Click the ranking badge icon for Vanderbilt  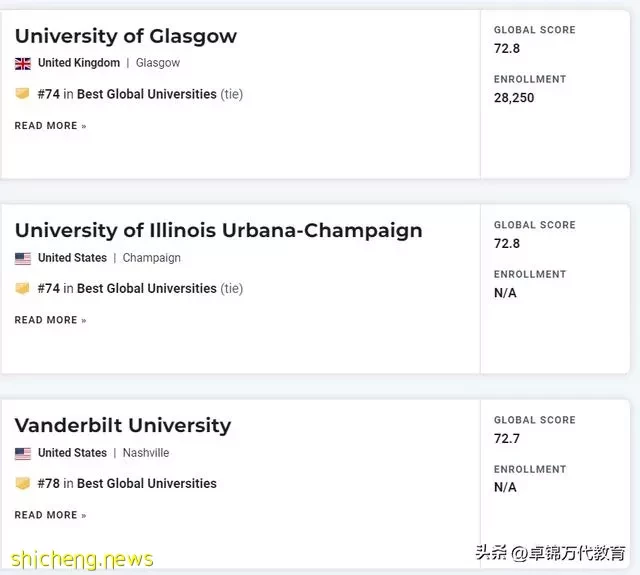22,483
